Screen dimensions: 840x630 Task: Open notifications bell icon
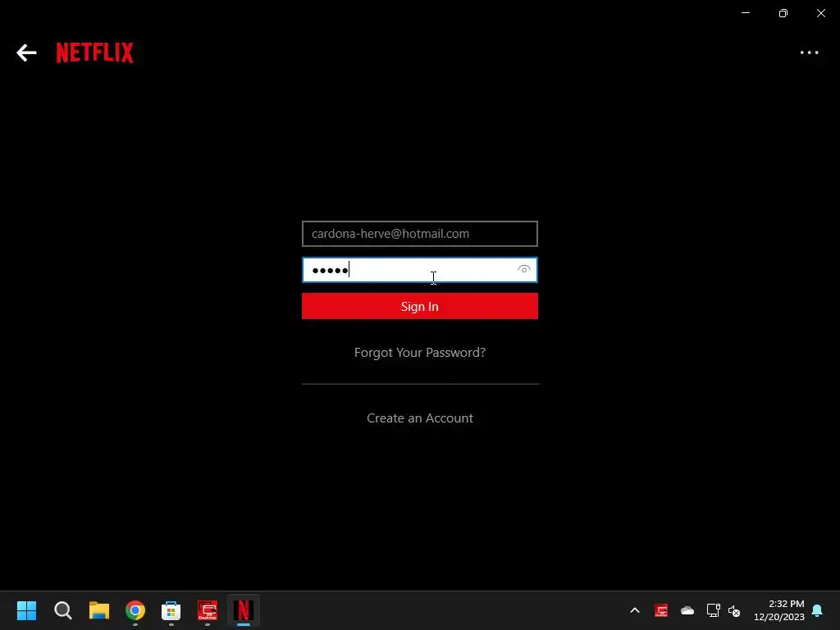(x=817, y=610)
